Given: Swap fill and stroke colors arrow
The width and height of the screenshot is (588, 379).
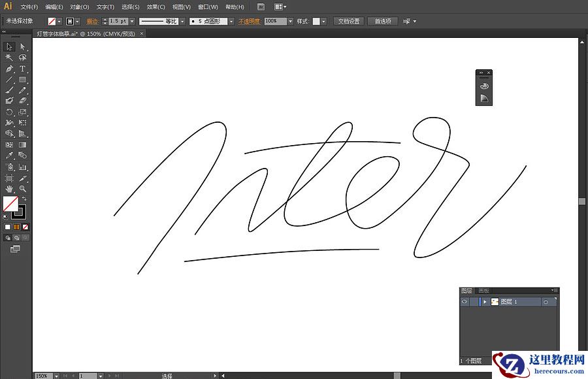Looking at the screenshot, I should (x=24, y=199).
